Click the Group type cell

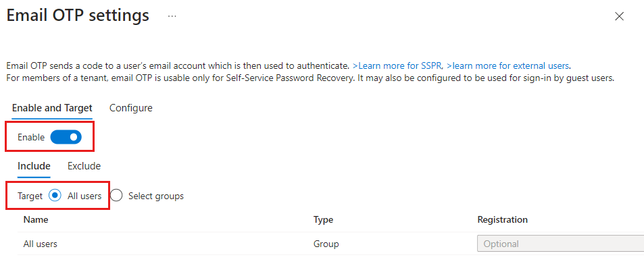tap(326, 244)
